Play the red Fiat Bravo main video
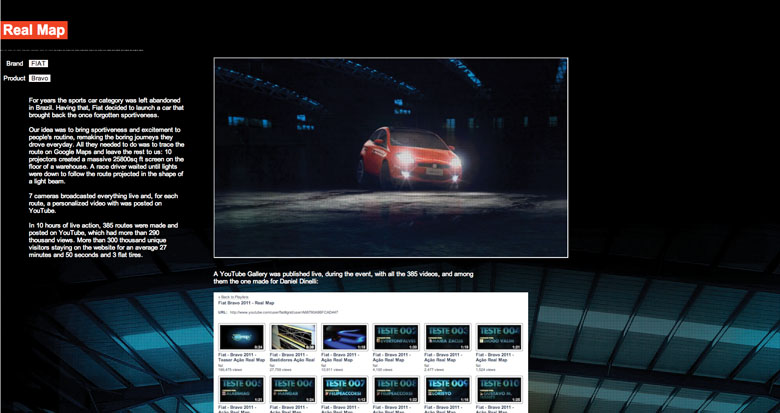This screenshot has width=780, height=413. [390, 157]
